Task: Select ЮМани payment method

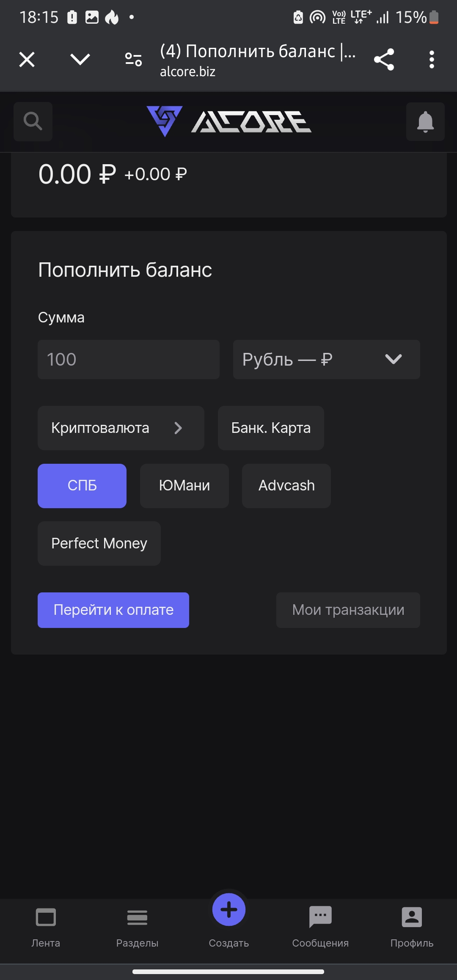Action: [184, 486]
